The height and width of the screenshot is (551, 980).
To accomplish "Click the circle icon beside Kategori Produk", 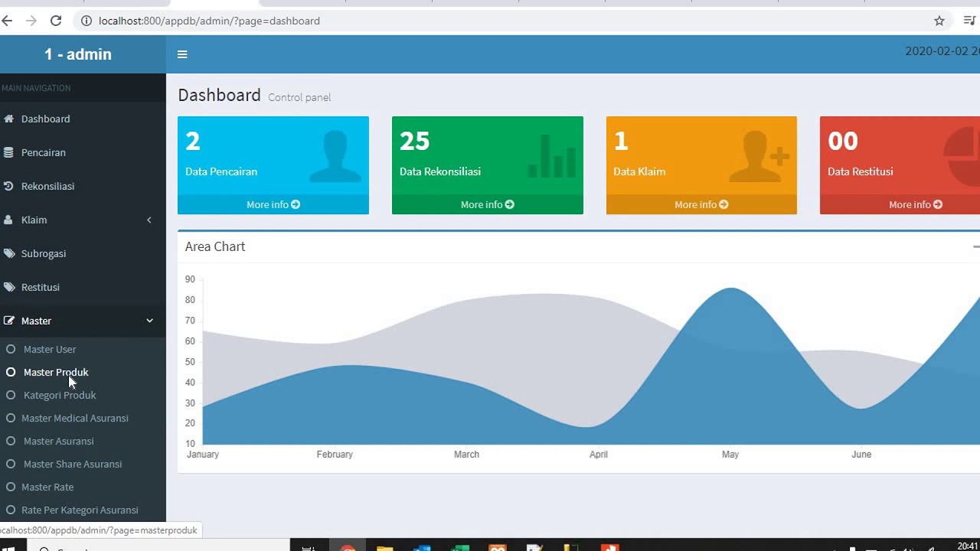I will (x=11, y=395).
